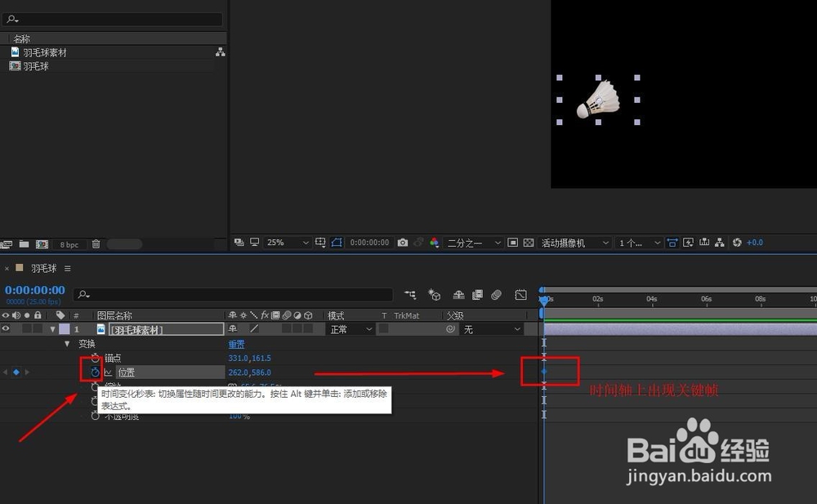Create a new composition from project panel
The height and width of the screenshot is (504, 817).
[x=42, y=244]
